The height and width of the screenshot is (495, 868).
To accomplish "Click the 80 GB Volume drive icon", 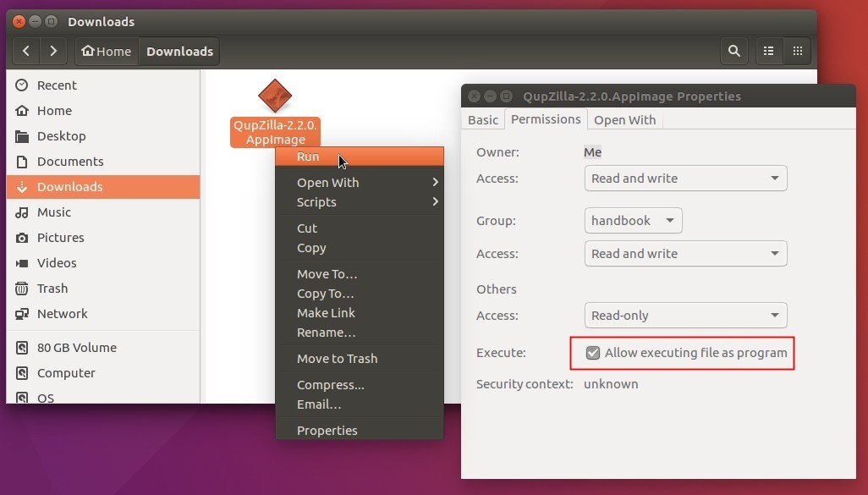I will [x=22, y=348].
